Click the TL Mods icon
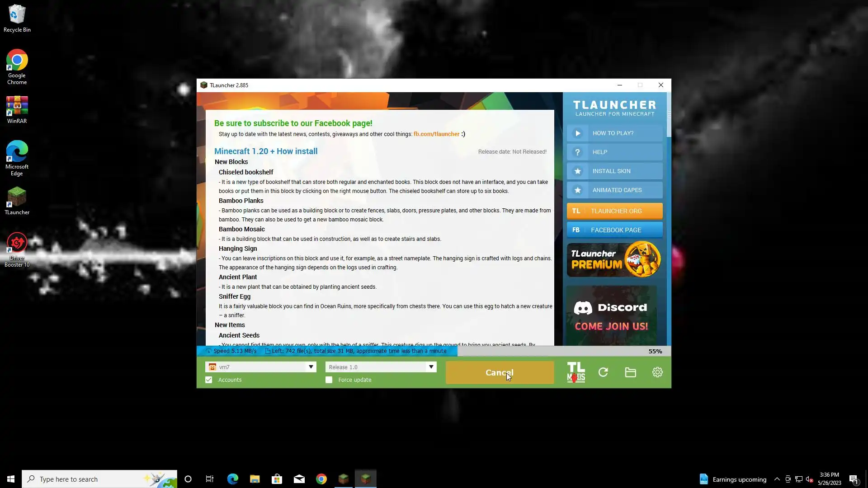Image resolution: width=868 pixels, height=488 pixels. pyautogui.click(x=576, y=372)
